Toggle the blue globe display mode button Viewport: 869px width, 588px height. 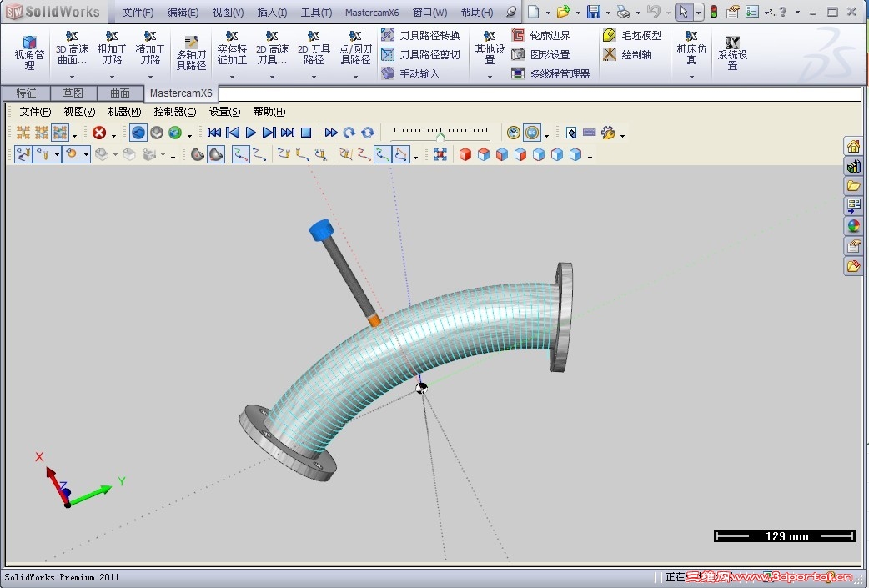[x=138, y=133]
